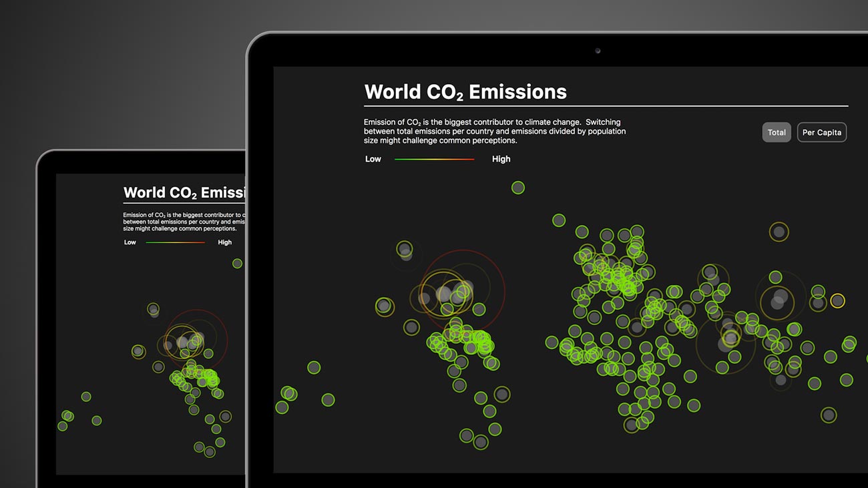Click the laptop's webcam above the screen
Screen dimensions: 868x488
click(598, 51)
